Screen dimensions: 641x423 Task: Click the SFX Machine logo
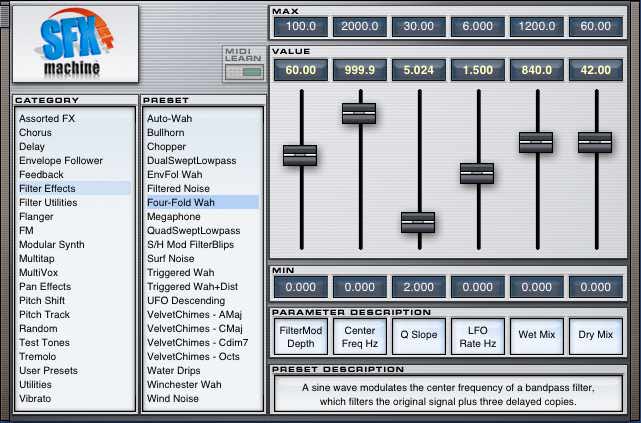[x=76, y=44]
